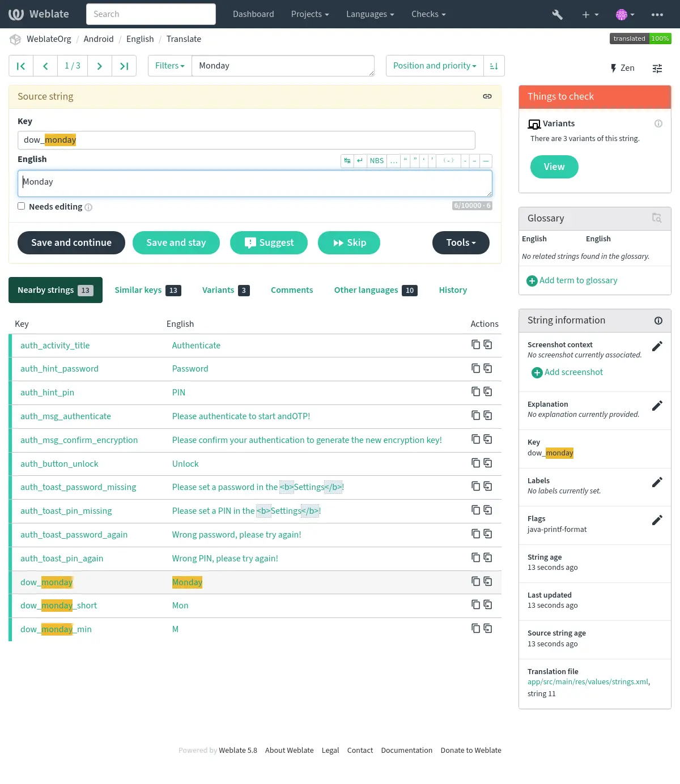Open auth_hint_pin key link
The height and width of the screenshot is (784, 680).
tap(47, 393)
